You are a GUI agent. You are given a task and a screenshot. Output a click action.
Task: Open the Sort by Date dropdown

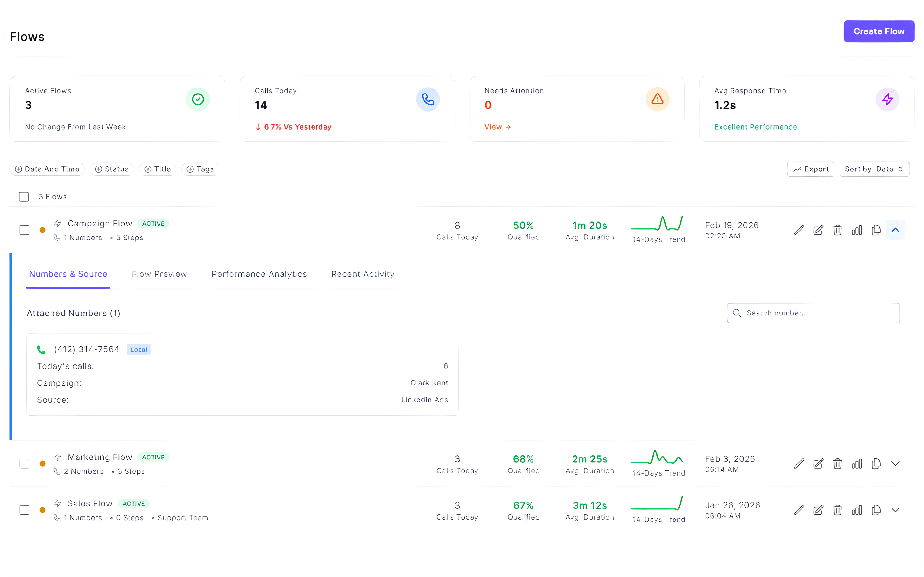tap(874, 169)
